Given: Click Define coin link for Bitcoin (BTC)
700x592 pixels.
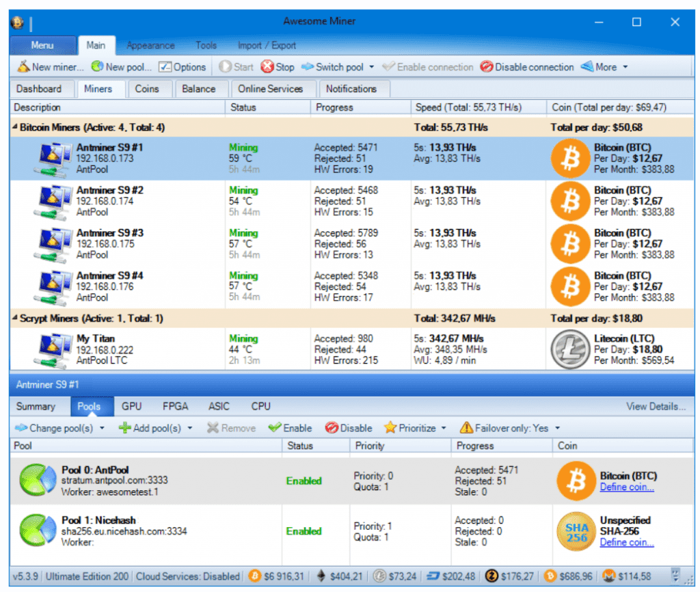Looking at the screenshot, I should (x=627, y=487).
